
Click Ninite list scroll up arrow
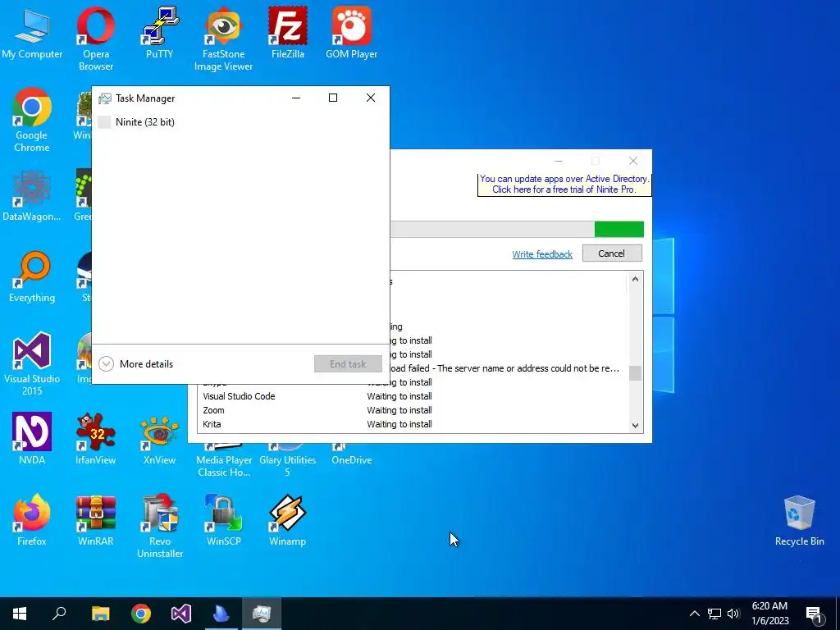tap(635, 279)
